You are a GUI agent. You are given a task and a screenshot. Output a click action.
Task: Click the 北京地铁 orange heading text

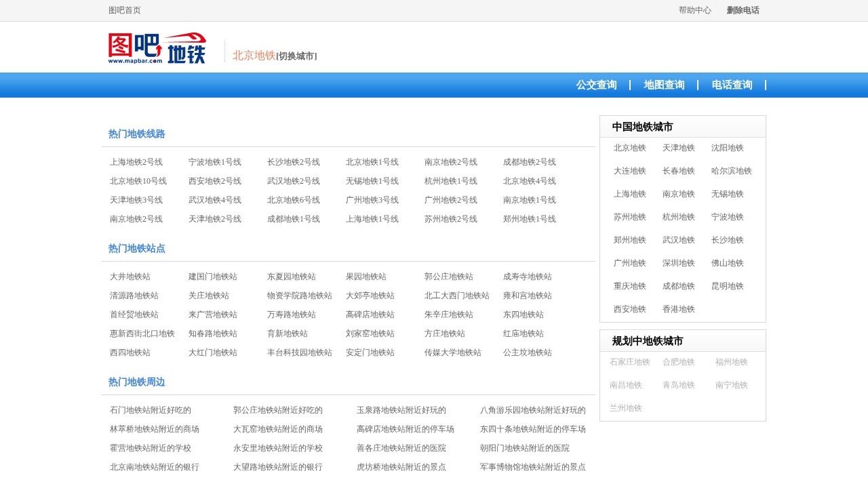pyautogui.click(x=254, y=56)
